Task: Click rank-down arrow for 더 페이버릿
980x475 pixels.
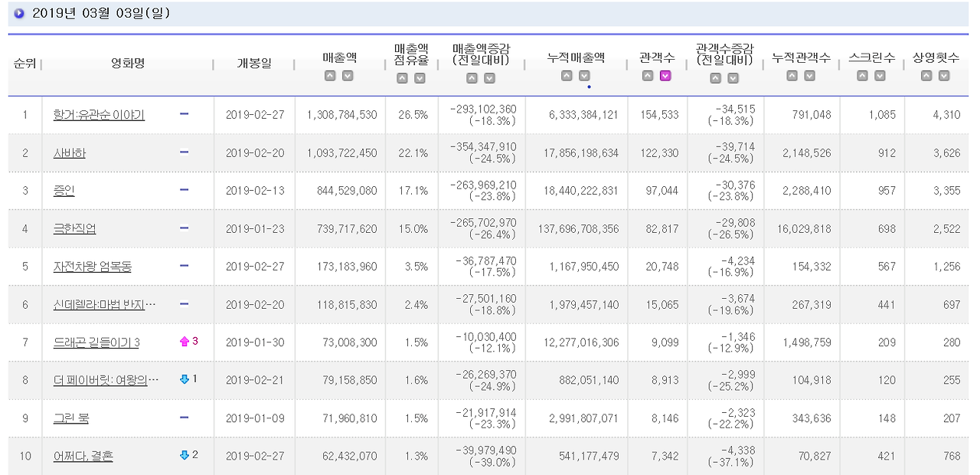Action: point(184,379)
